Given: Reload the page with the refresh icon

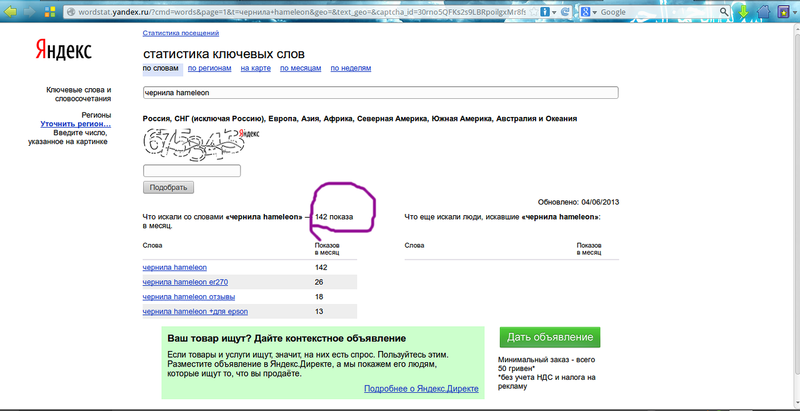Looking at the screenshot, I should [567, 11].
